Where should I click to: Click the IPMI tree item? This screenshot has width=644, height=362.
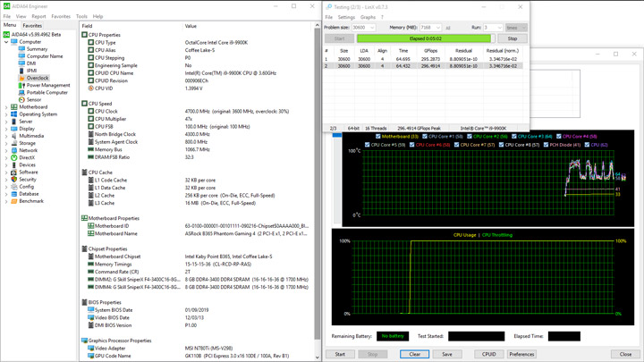point(32,71)
